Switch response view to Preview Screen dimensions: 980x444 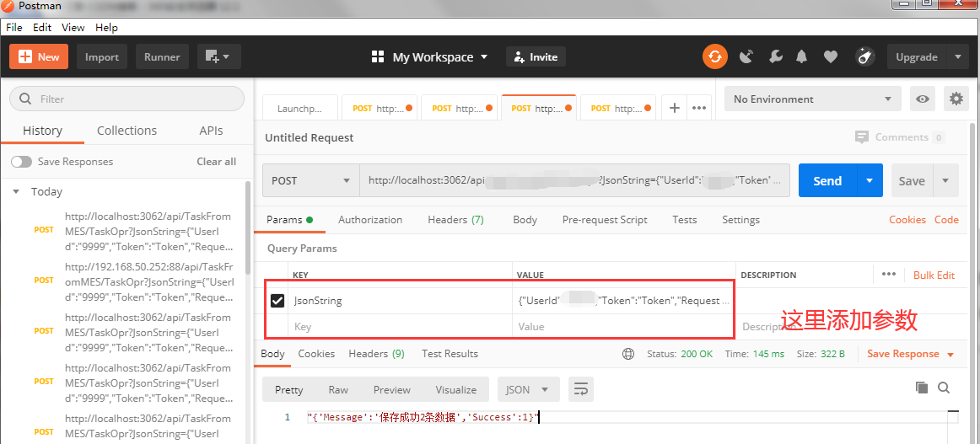coord(392,390)
